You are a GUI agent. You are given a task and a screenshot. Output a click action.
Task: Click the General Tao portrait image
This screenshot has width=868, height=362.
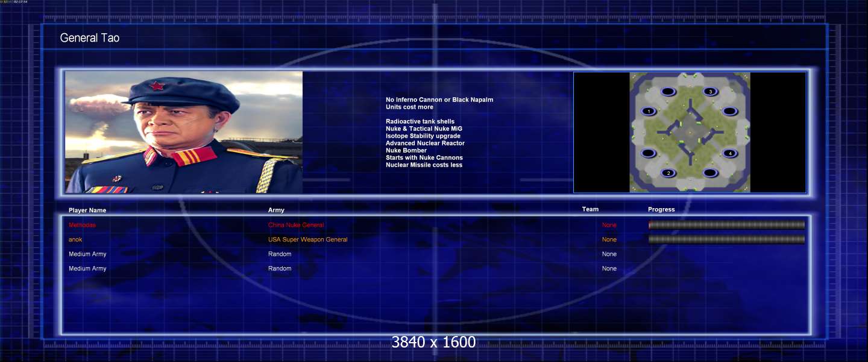[x=184, y=132]
